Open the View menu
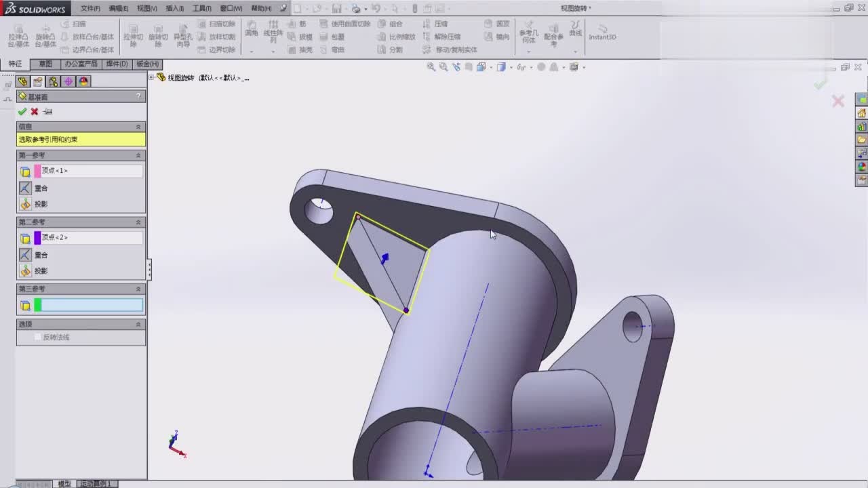This screenshot has width=868, height=488. pyautogui.click(x=146, y=8)
